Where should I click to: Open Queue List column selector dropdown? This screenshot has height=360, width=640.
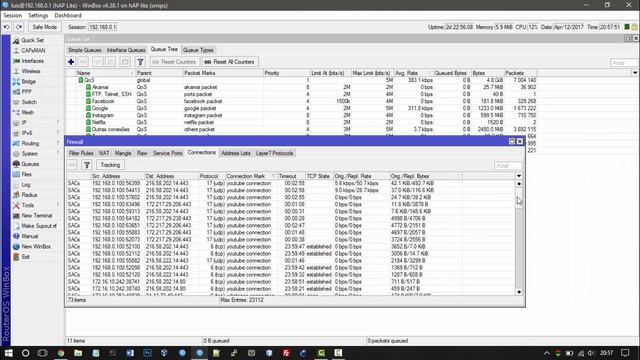(x=635, y=73)
